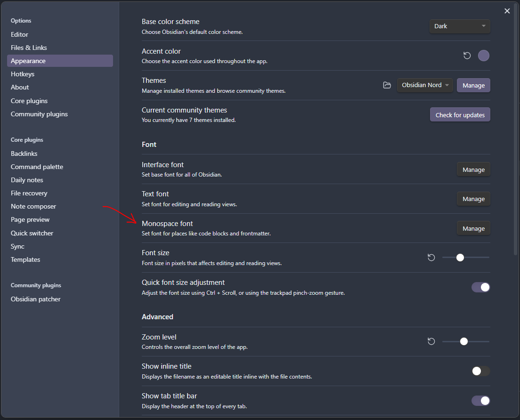Click Manage button for Themes
Image resolution: width=520 pixels, height=420 pixels.
point(473,85)
